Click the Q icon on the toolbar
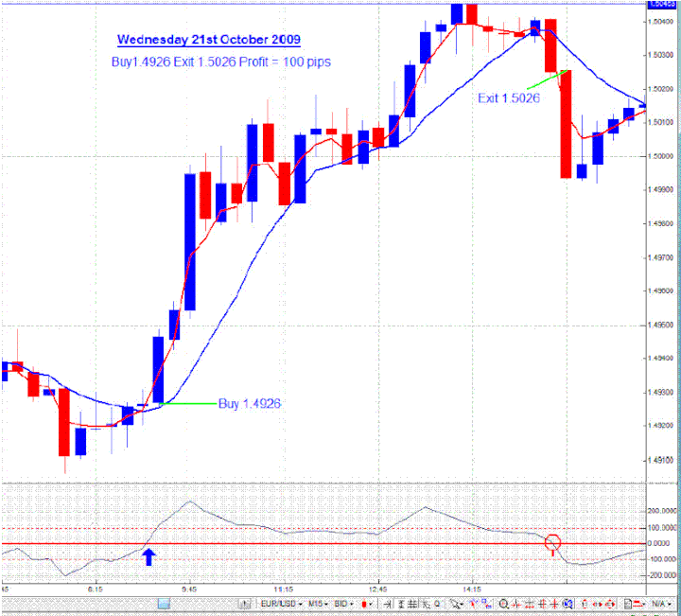Image resolution: width=681 pixels, height=616 pixels. 436,604
